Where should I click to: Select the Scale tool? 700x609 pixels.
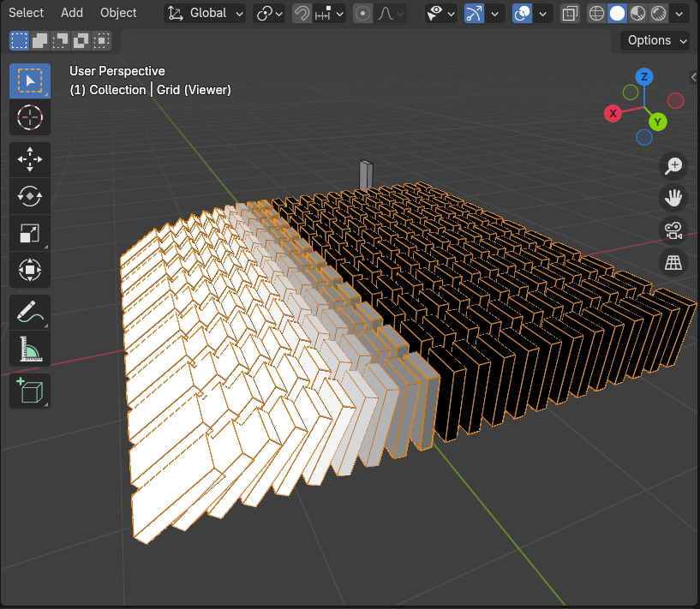pyautogui.click(x=30, y=233)
